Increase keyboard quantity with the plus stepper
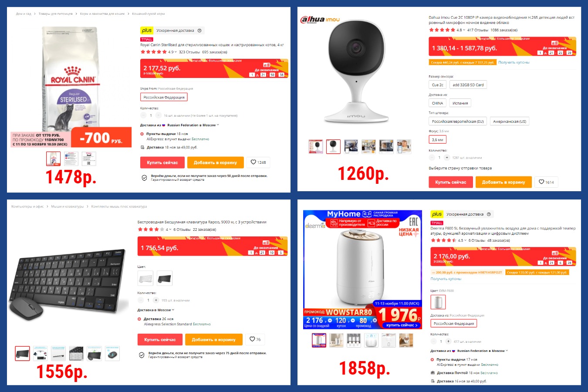Image resolution: width=588 pixels, height=392 pixels. coord(156,300)
